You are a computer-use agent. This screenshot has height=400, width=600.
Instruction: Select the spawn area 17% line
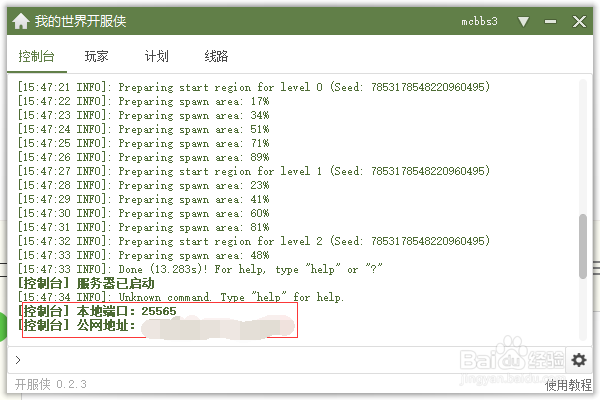pyautogui.click(x=143, y=101)
